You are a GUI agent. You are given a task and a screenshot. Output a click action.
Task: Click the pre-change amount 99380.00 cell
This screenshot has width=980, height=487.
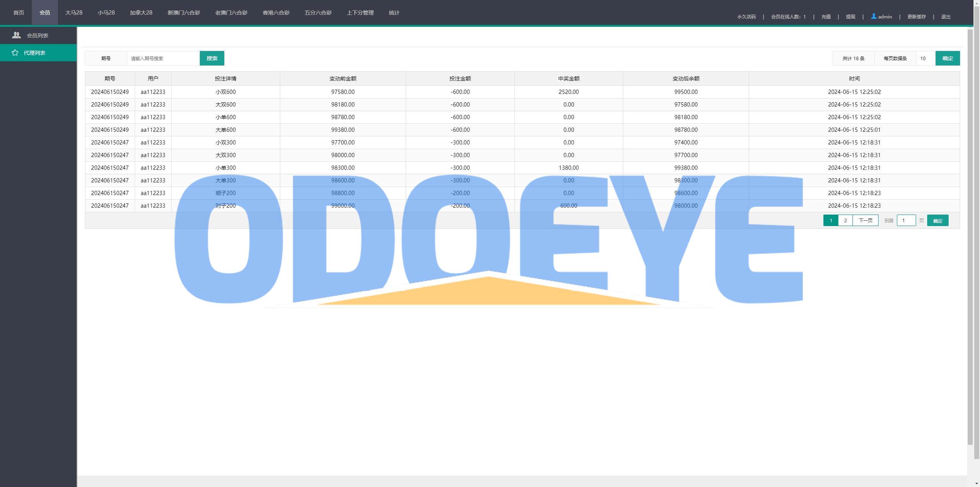pos(343,130)
